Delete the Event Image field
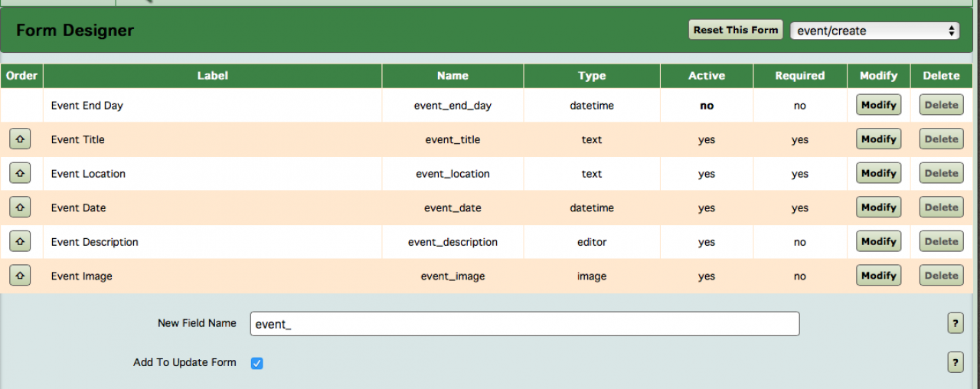The image size is (980, 389). [941, 276]
